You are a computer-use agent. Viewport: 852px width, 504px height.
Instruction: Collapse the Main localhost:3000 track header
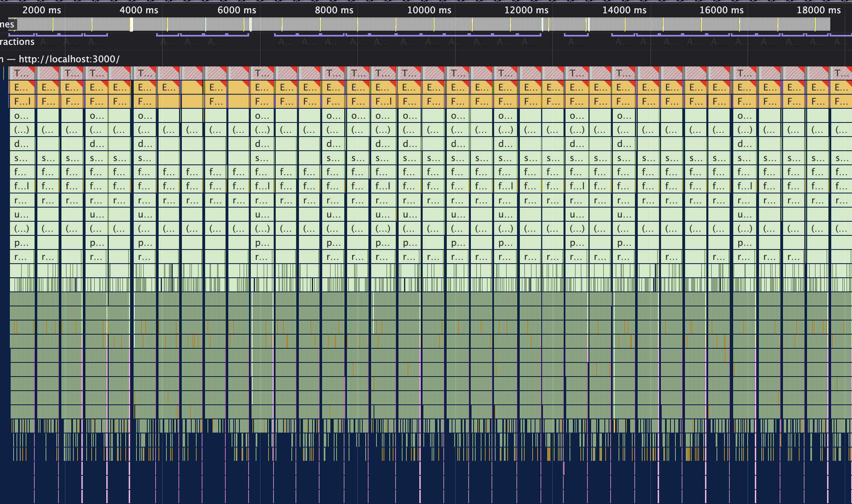click(x=62, y=59)
